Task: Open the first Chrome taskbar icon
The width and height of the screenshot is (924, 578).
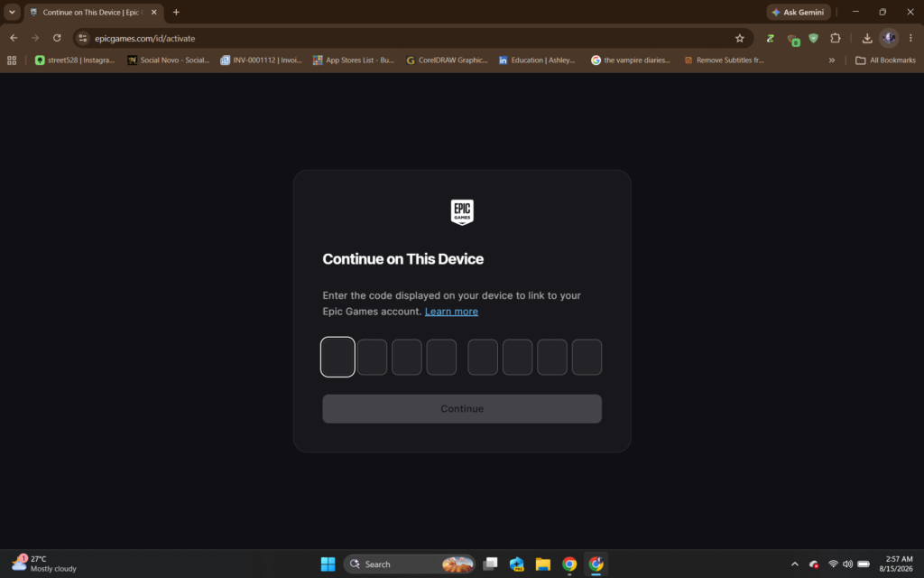Action: [569, 564]
